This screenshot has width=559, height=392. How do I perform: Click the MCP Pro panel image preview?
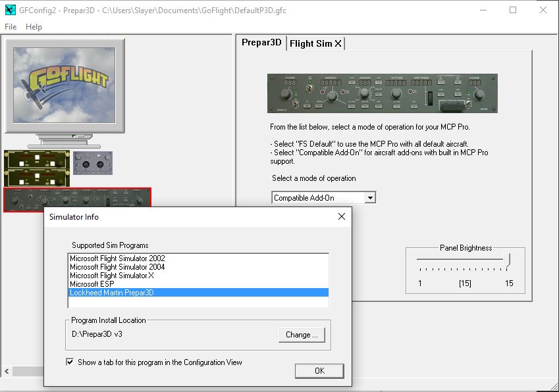pyautogui.click(x=382, y=93)
